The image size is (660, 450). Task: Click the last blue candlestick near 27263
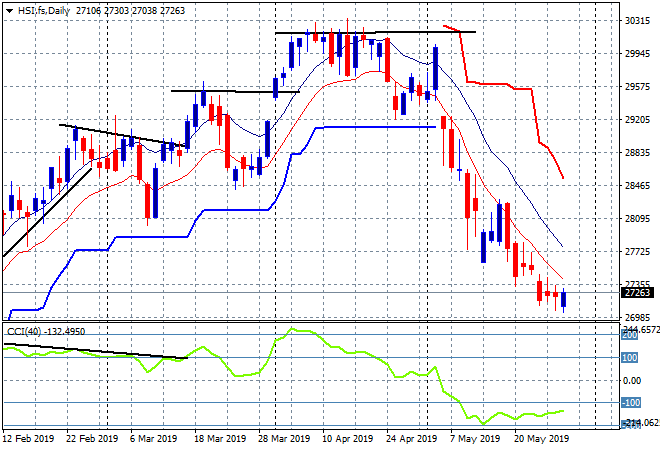click(564, 299)
